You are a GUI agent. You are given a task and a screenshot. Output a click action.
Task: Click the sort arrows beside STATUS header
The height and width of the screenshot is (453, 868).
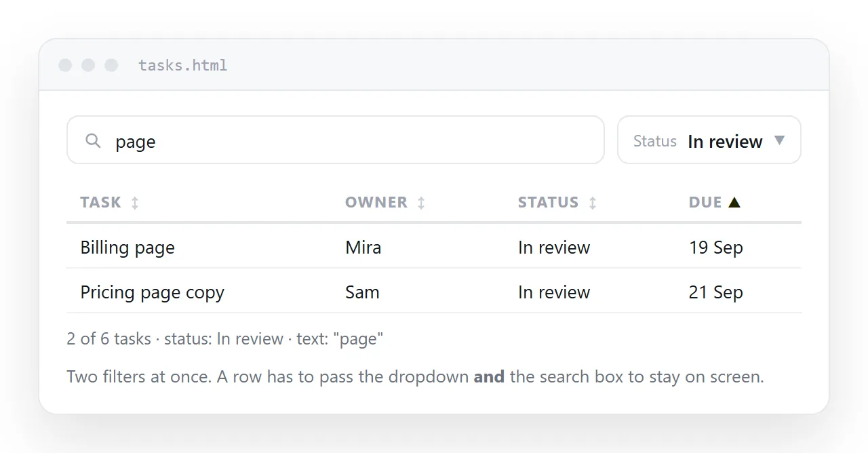(x=593, y=203)
